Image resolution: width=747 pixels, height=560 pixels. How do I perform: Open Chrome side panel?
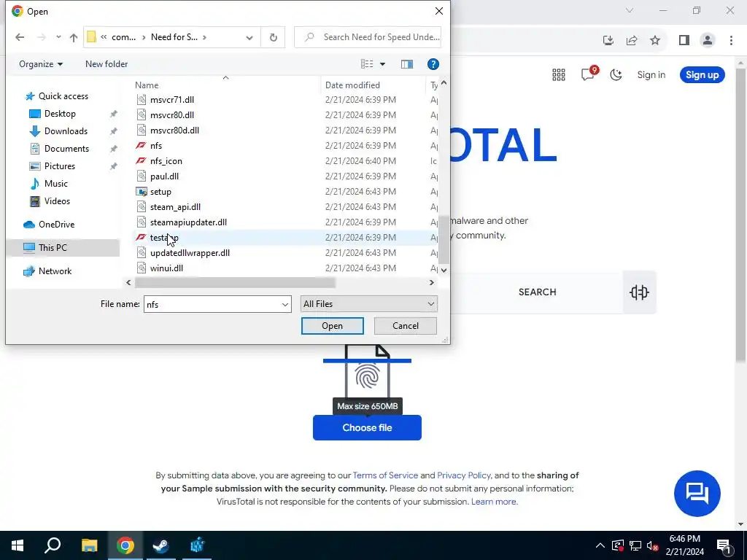click(x=684, y=40)
